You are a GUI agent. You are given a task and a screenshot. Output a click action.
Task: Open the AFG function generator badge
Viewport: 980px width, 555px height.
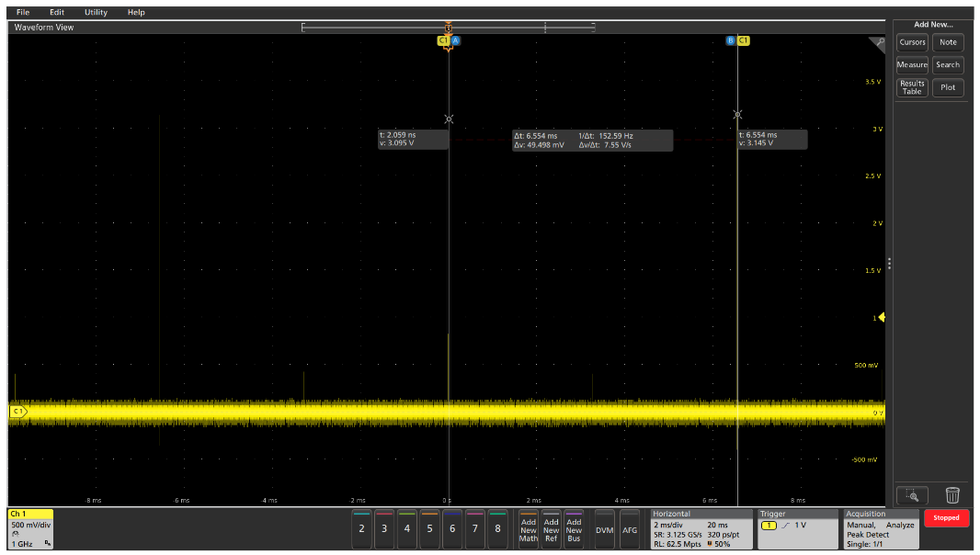(630, 529)
